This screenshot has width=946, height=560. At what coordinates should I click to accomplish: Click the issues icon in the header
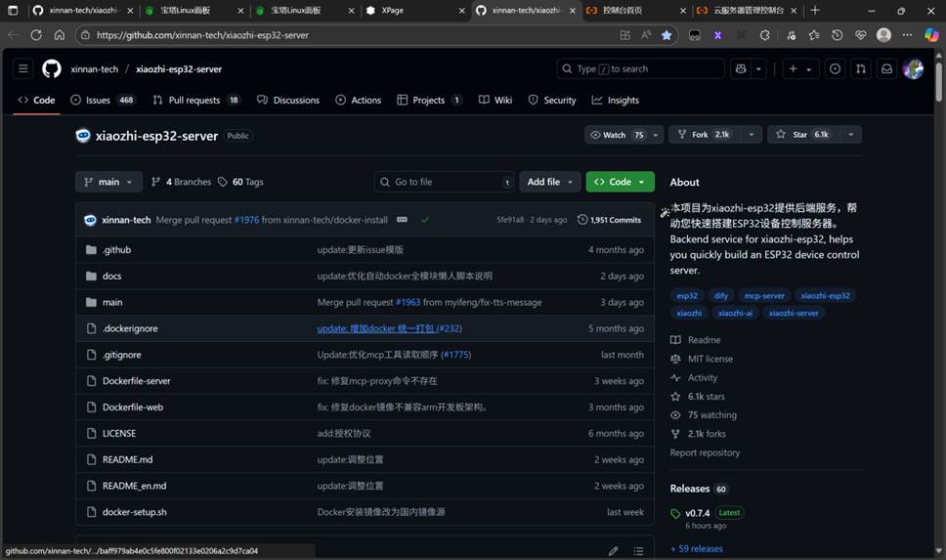[835, 69]
